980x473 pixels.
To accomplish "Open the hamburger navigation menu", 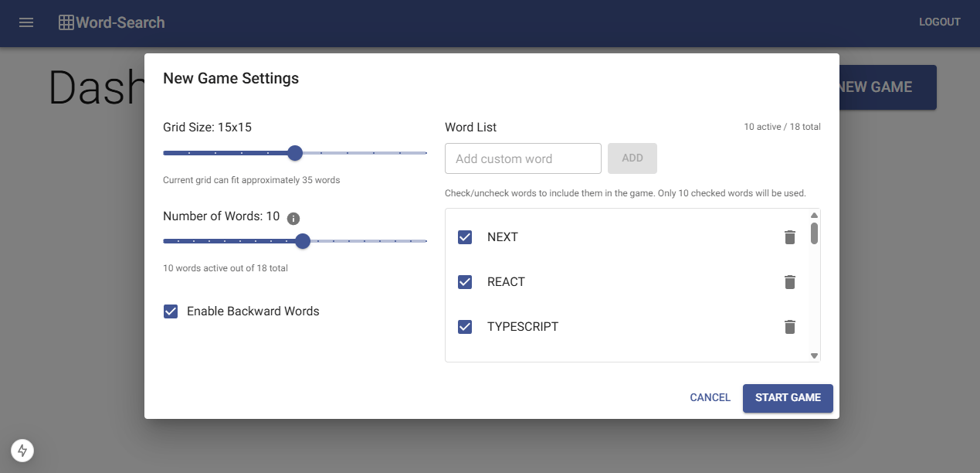I will tap(26, 22).
